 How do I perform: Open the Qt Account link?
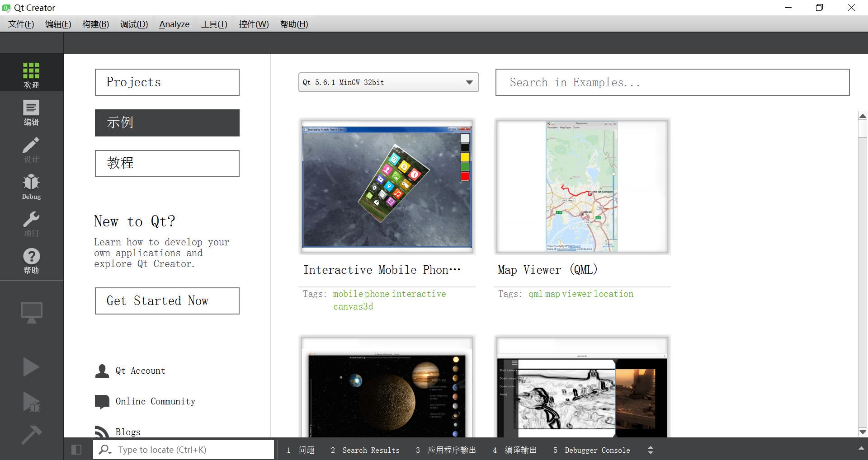point(140,371)
